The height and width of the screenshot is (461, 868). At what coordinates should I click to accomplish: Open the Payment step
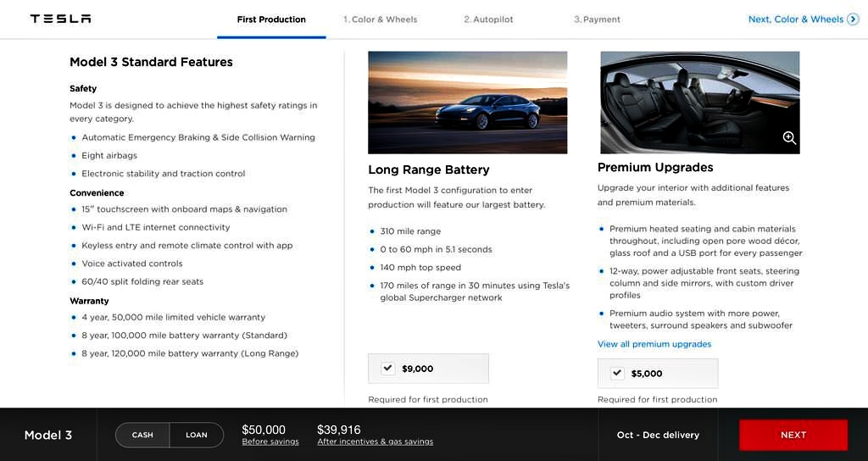pyautogui.click(x=597, y=19)
